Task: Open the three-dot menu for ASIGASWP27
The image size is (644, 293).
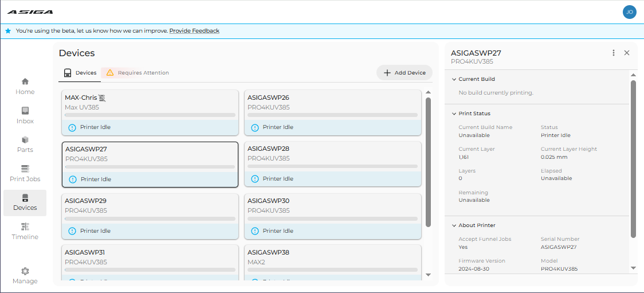Action: point(614,53)
